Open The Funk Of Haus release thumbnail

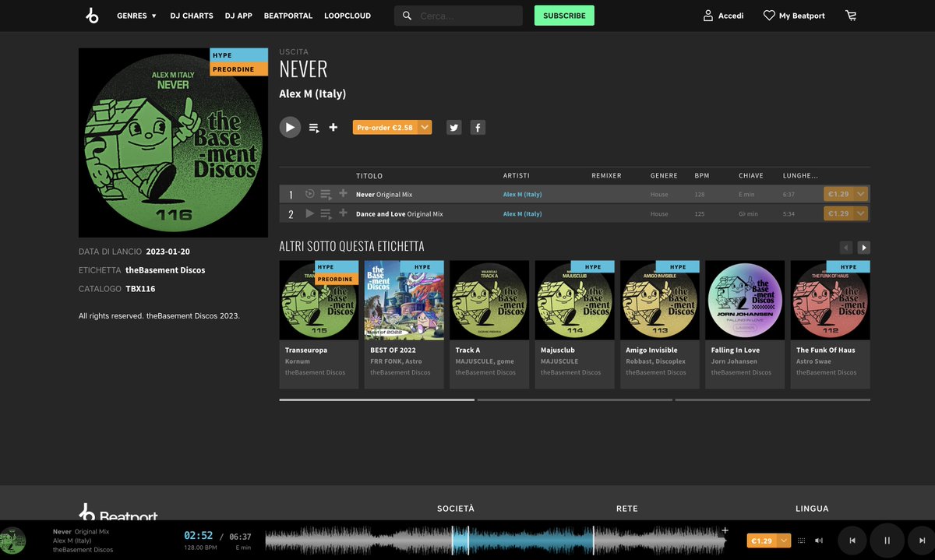(x=831, y=301)
